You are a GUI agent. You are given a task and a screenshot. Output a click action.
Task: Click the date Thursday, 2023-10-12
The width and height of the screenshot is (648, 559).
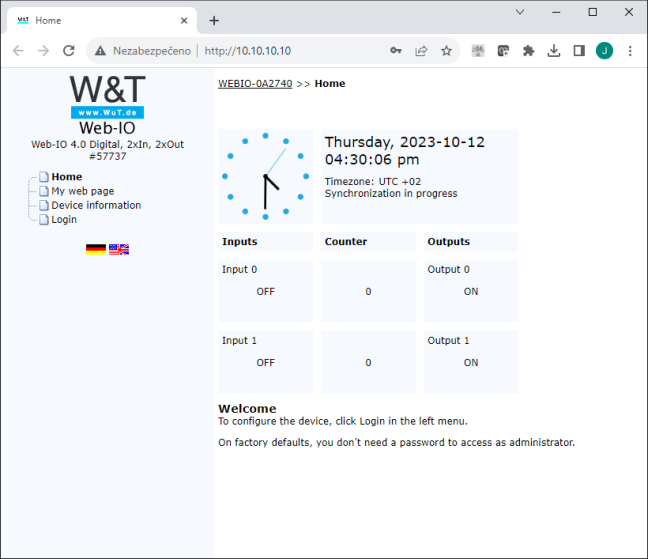tap(405, 142)
